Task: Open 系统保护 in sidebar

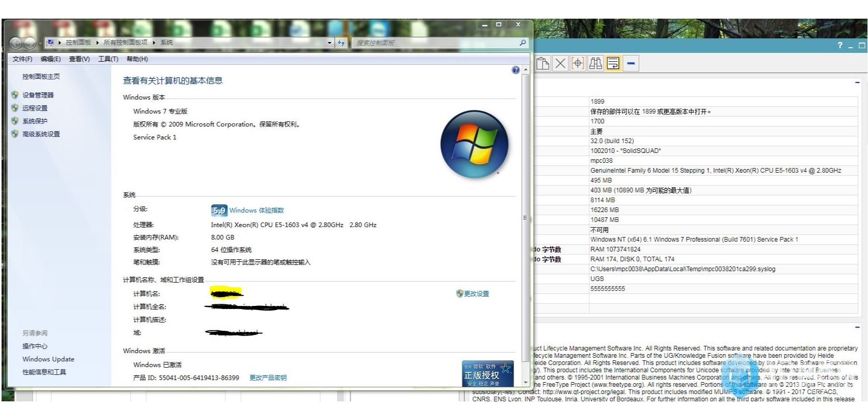Action: (x=35, y=121)
